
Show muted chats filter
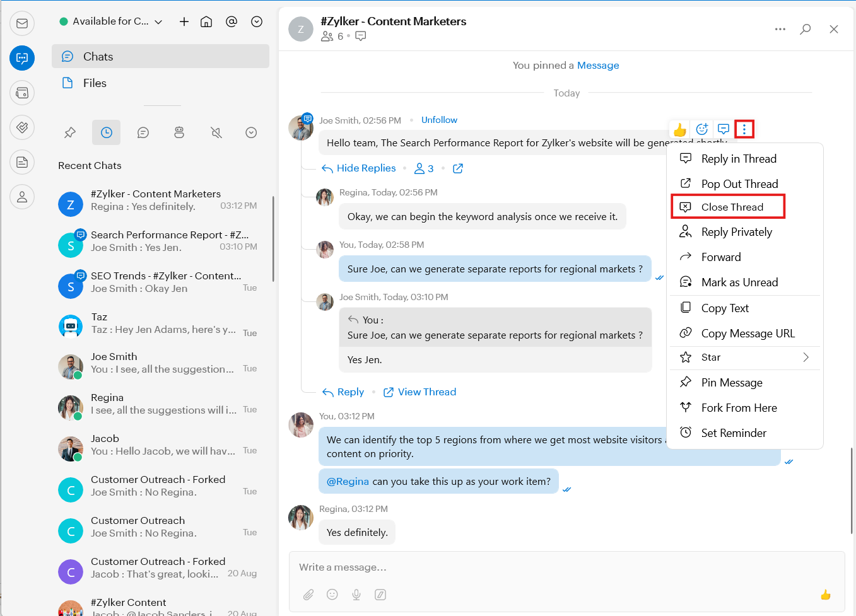(x=216, y=132)
